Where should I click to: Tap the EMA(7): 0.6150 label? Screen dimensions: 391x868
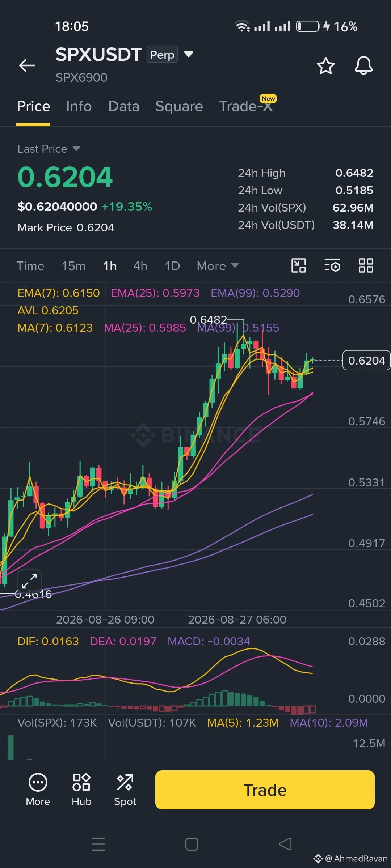tap(59, 293)
